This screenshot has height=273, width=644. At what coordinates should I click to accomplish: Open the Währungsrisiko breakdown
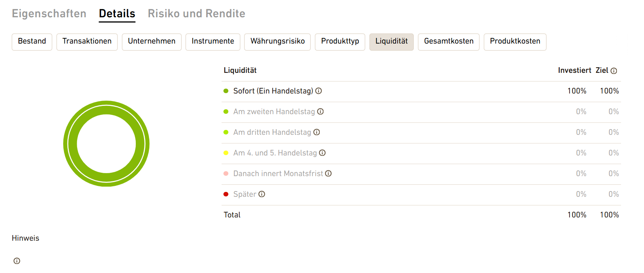[278, 42]
